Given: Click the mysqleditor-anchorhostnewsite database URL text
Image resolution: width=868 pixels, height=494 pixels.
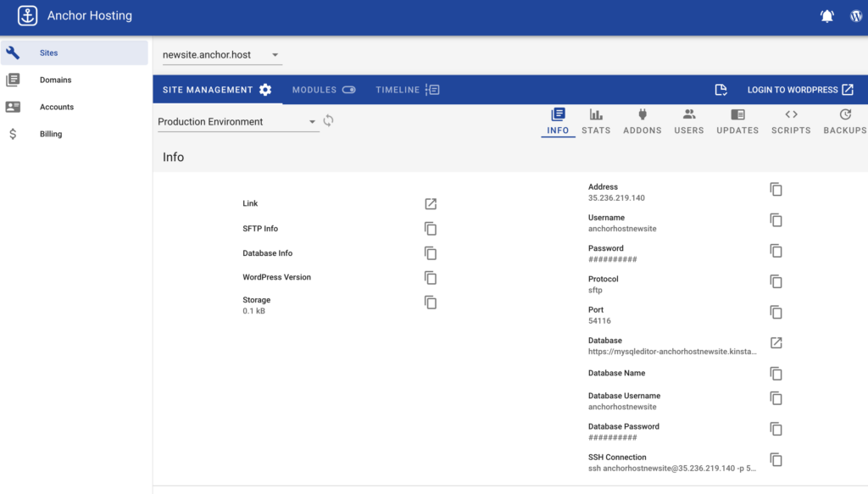Looking at the screenshot, I should (x=672, y=352).
